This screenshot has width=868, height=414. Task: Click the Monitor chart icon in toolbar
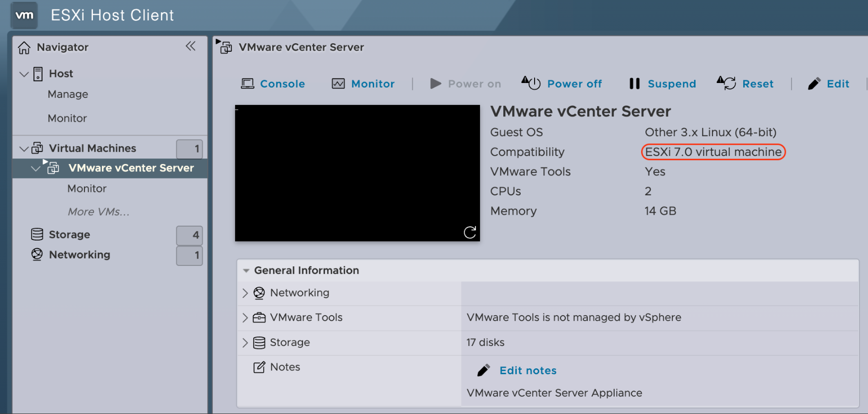pos(338,83)
